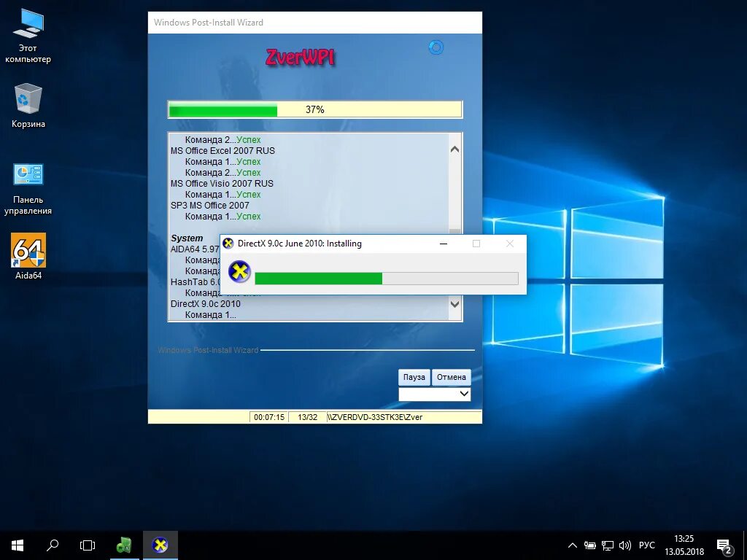Open the dropdown below Пауза button
Screen dimensions: 747x560
tap(435, 394)
